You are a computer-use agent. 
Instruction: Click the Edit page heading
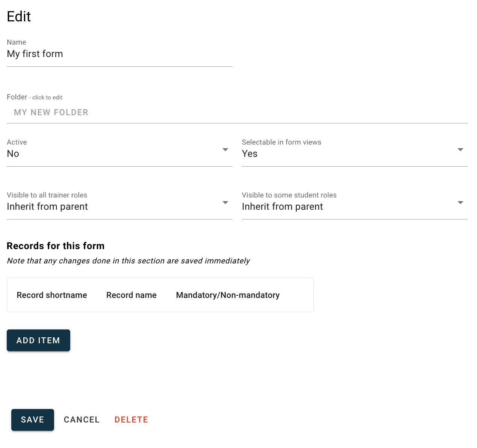tap(19, 17)
